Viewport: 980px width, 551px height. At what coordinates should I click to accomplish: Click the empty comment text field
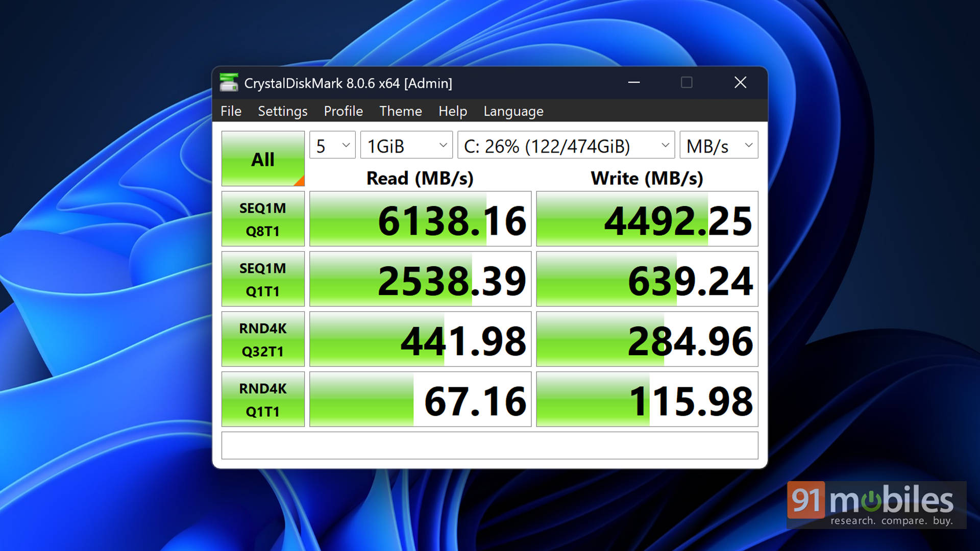tap(489, 445)
